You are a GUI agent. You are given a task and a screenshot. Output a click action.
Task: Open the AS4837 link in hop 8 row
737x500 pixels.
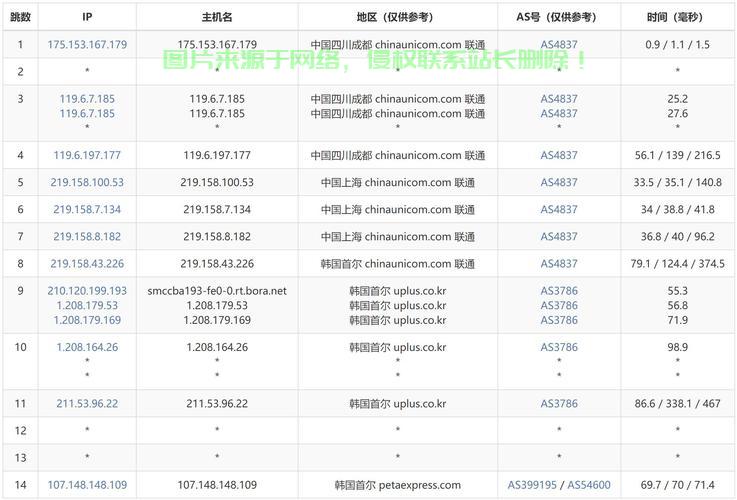click(559, 264)
